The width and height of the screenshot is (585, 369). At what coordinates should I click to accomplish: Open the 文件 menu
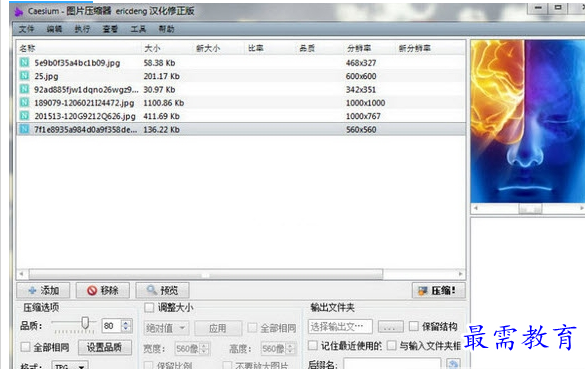tap(26, 29)
